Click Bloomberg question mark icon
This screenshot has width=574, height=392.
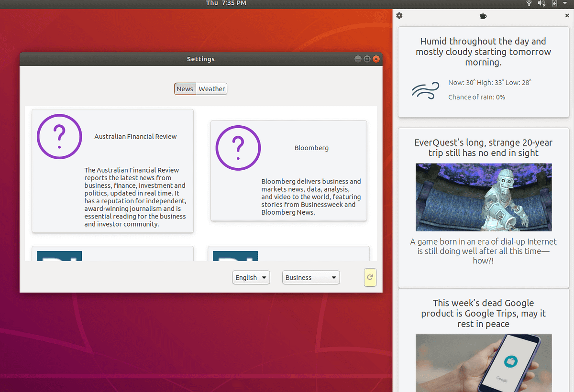coord(238,148)
